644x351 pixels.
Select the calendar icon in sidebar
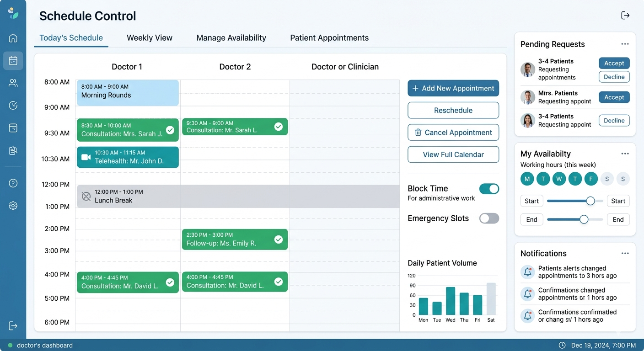point(13,60)
